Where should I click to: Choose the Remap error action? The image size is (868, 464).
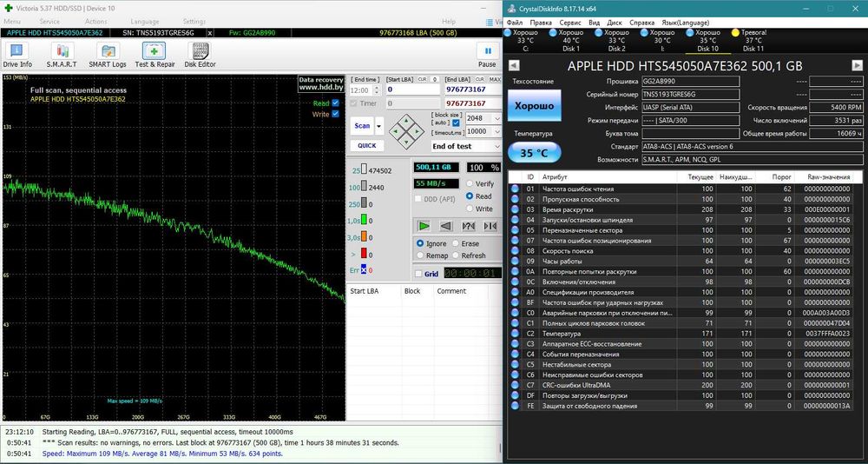(x=421, y=256)
